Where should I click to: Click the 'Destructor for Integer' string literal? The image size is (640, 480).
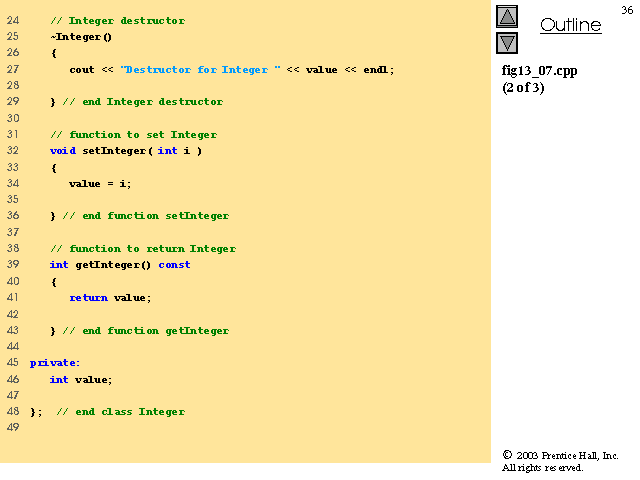tap(200, 69)
